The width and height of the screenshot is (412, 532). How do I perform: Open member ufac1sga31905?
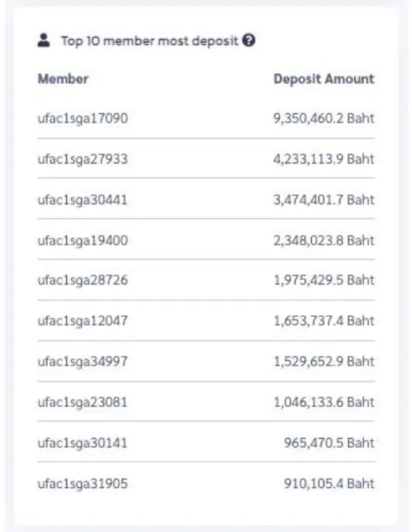(x=83, y=483)
